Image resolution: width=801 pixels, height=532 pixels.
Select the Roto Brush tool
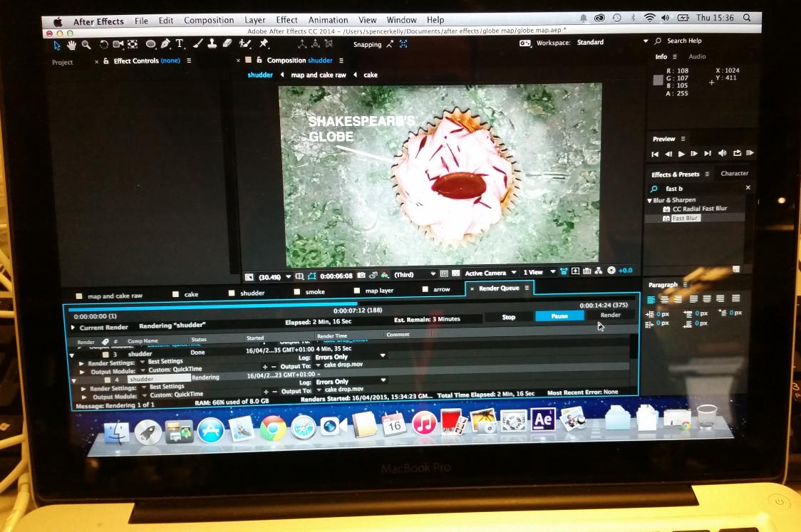tap(245, 44)
